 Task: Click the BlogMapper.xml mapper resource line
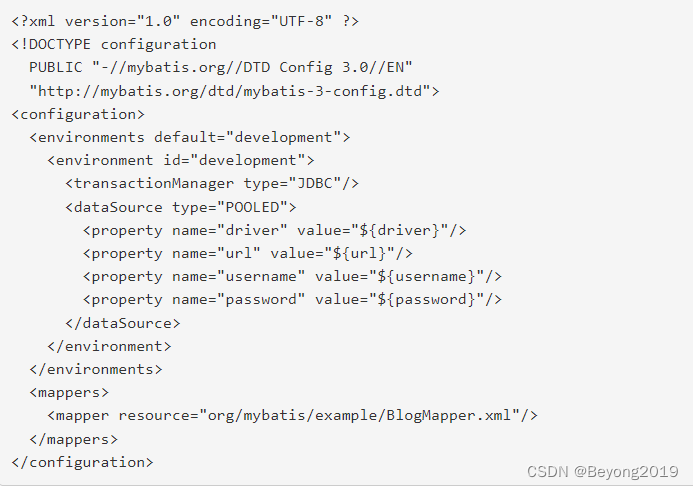point(292,415)
